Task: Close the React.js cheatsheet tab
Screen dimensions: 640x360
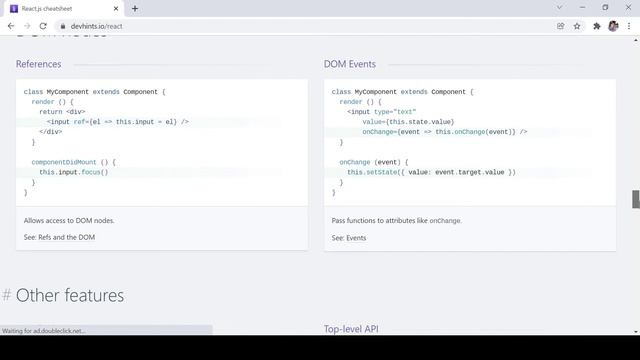Action: pos(116,9)
